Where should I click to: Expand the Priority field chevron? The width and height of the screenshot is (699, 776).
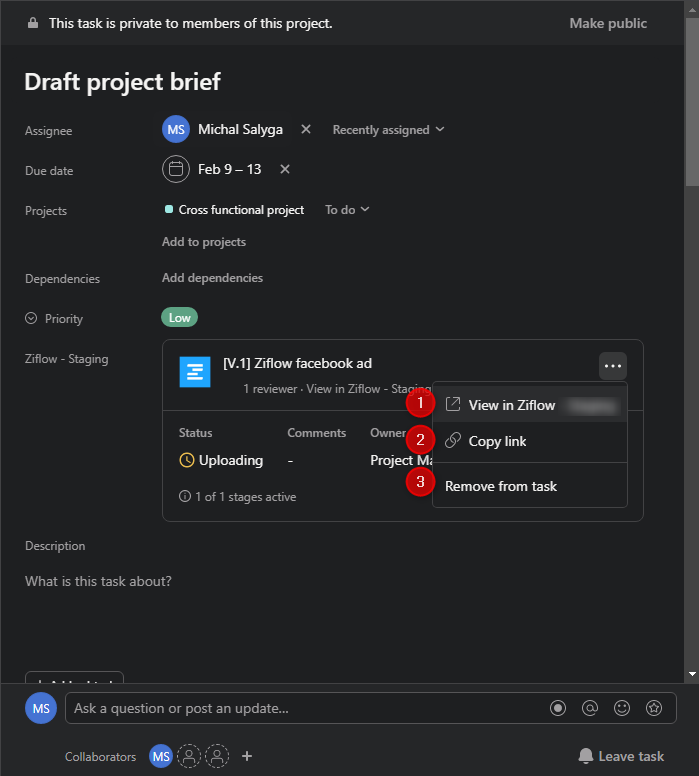click(x=30, y=319)
